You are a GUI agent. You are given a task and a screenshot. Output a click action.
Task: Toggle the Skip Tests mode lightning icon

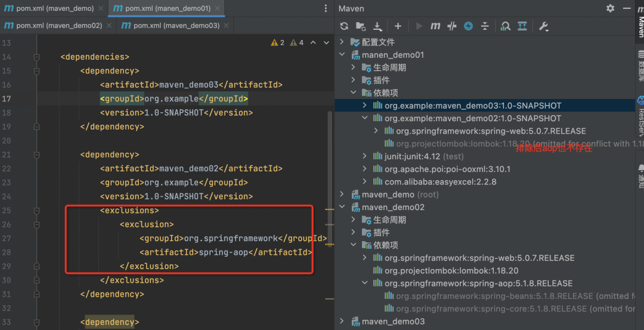coord(468,26)
